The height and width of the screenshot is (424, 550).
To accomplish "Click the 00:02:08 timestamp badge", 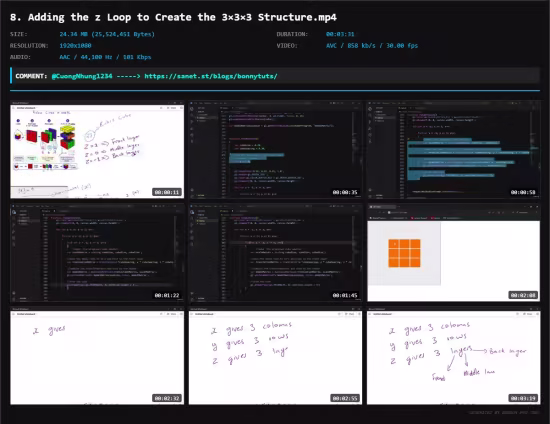I will [x=523, y=295].
